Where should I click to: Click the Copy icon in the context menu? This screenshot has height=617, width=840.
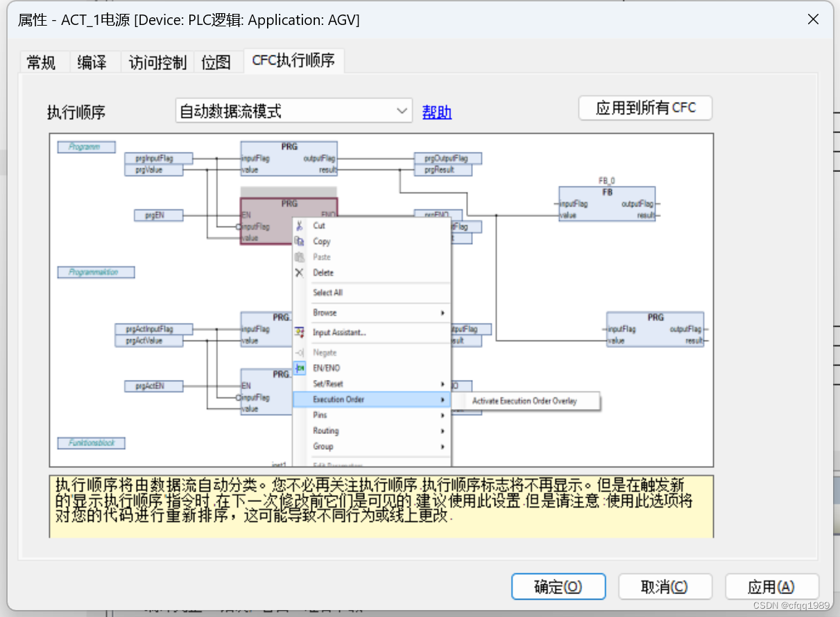299,241
